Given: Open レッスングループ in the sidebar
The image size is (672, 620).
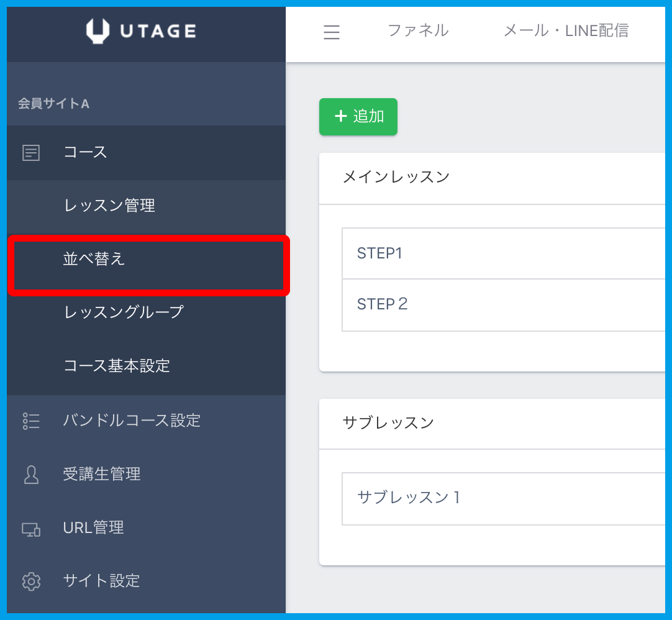Looking at the screenshot, I should 124,312.
